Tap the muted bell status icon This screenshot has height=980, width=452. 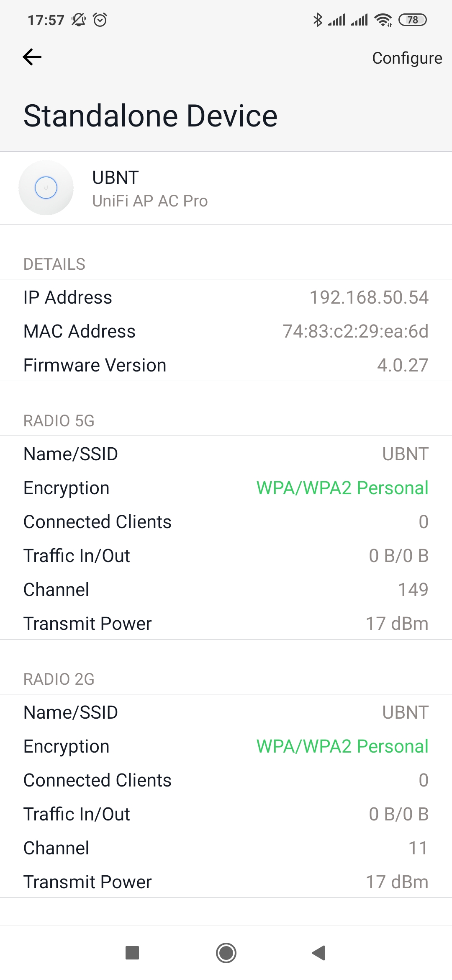78,20
